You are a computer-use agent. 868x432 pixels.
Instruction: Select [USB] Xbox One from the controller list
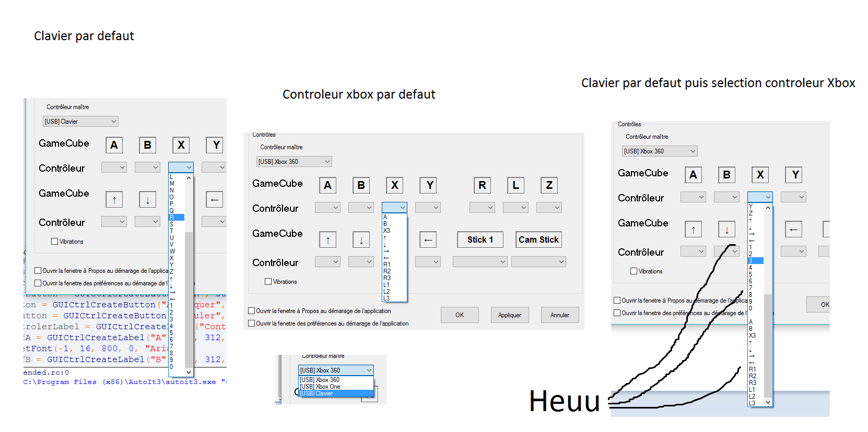tap(320, 387)
